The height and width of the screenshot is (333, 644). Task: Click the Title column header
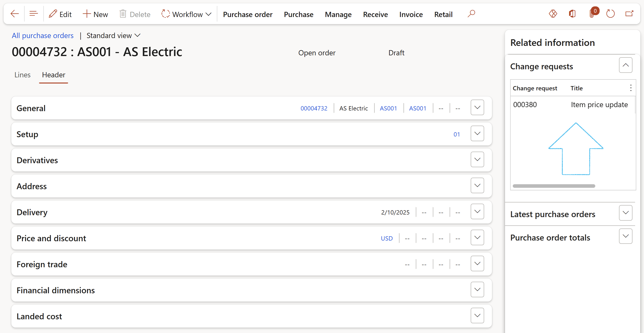click(577, 88)
